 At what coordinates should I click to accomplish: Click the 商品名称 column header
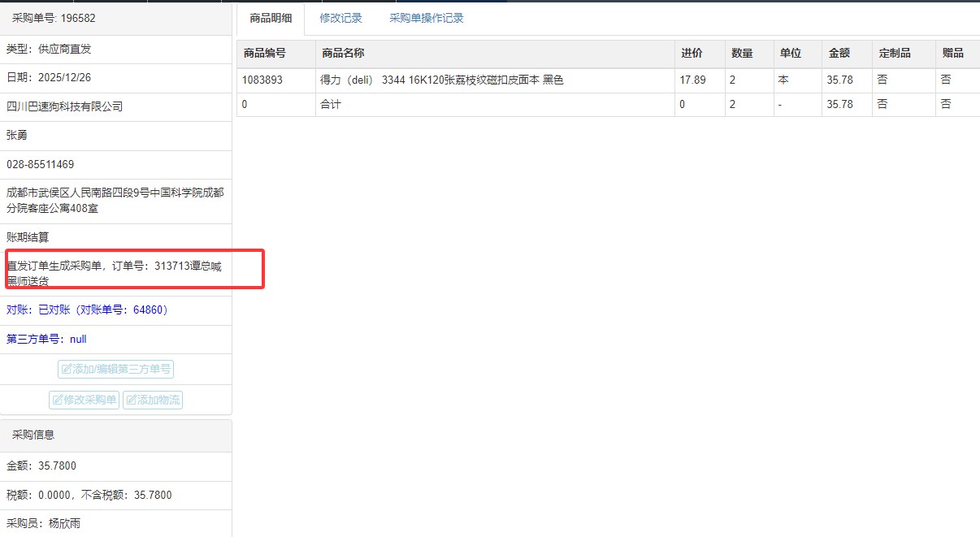[343, 54]
